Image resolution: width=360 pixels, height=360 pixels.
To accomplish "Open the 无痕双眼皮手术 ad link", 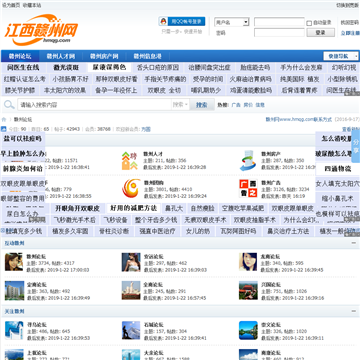I will click(206, 220).
